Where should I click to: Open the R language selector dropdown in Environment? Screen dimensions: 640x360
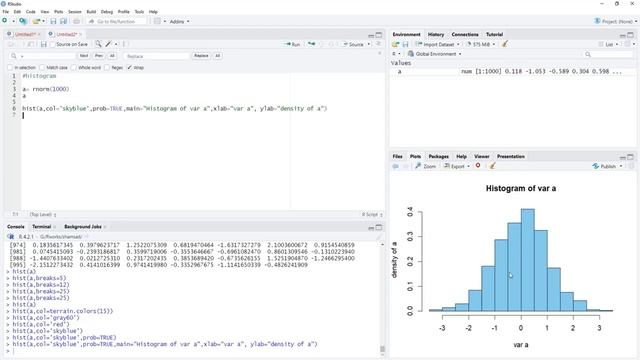coord(396,54)
